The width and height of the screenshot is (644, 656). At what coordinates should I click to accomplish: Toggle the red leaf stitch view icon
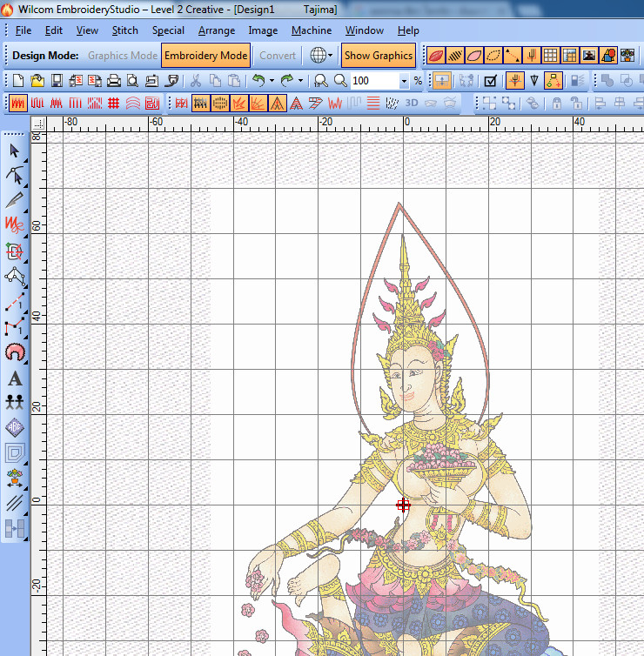436,55
